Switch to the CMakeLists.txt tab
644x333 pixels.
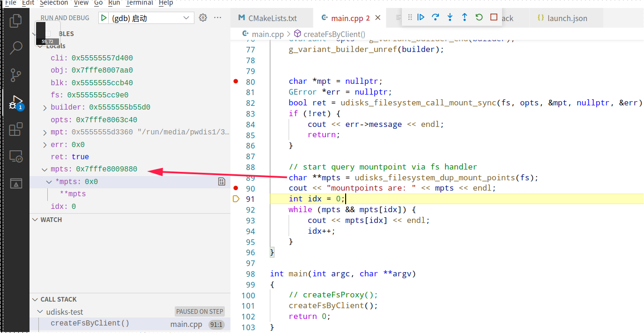coord(272,18)
